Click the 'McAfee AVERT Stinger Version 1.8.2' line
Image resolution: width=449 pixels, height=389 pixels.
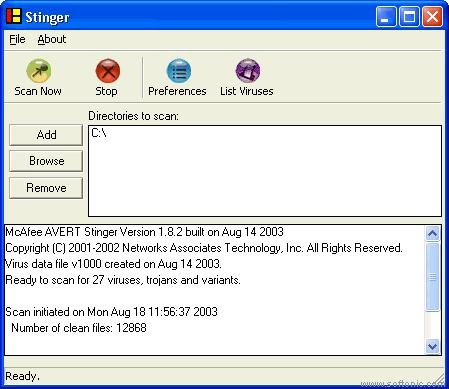144,232
